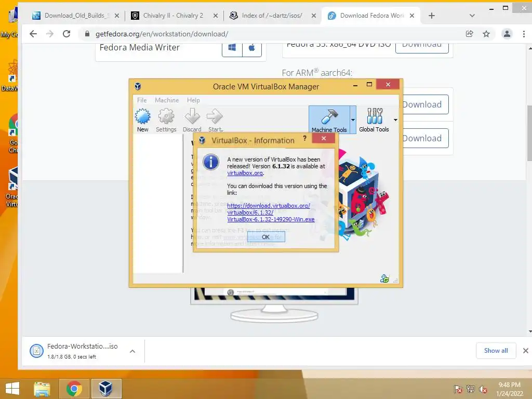The width and height of the screenshot is (532, 399).
Task: Click the VirtualBox title bar cube icon
Action: click(138, 86)
